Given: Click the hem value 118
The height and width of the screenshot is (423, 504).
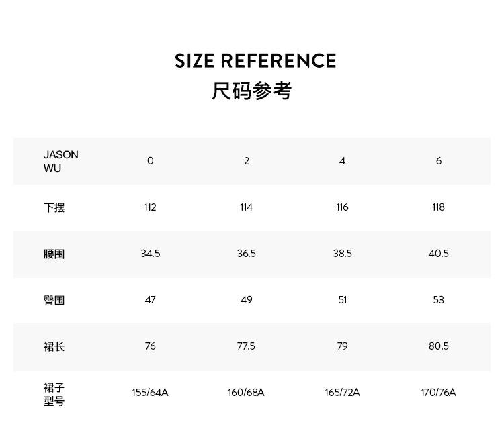Looking at the screenshot, I should pos(438,207).
